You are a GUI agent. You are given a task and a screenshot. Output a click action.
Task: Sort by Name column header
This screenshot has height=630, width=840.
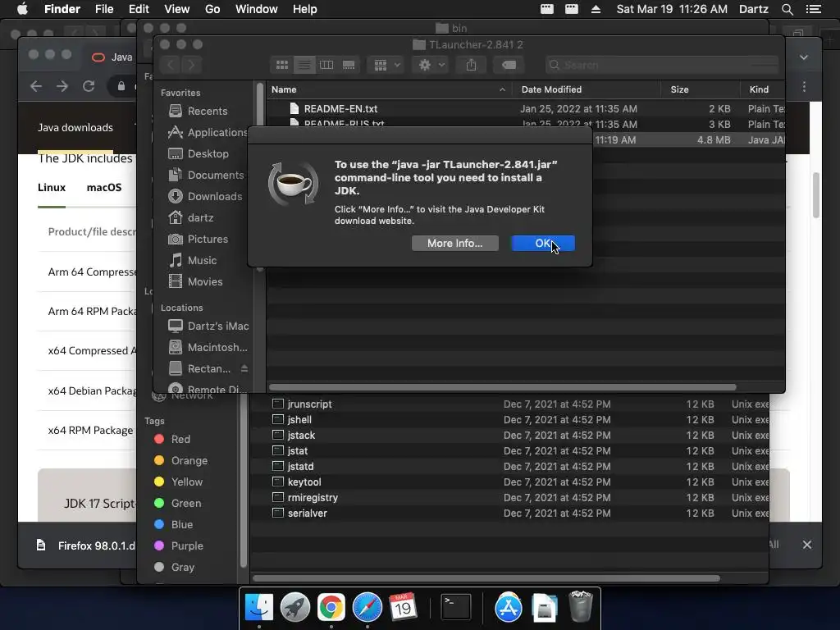click(389, 89)
